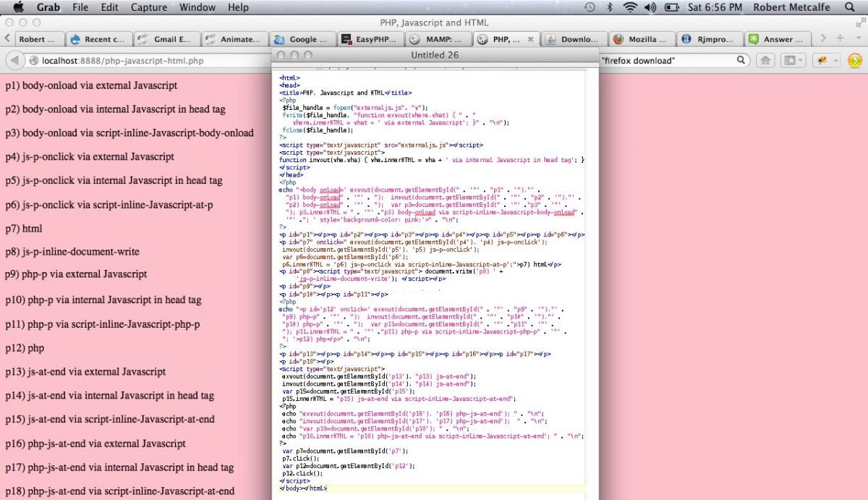Click the function invout line in Untitled 26

pyautogui.click(x=432, y=160)
